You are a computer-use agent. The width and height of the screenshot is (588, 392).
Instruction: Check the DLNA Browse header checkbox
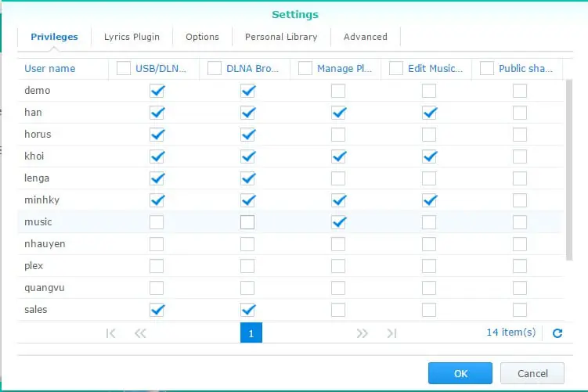[x=215, y=69]
